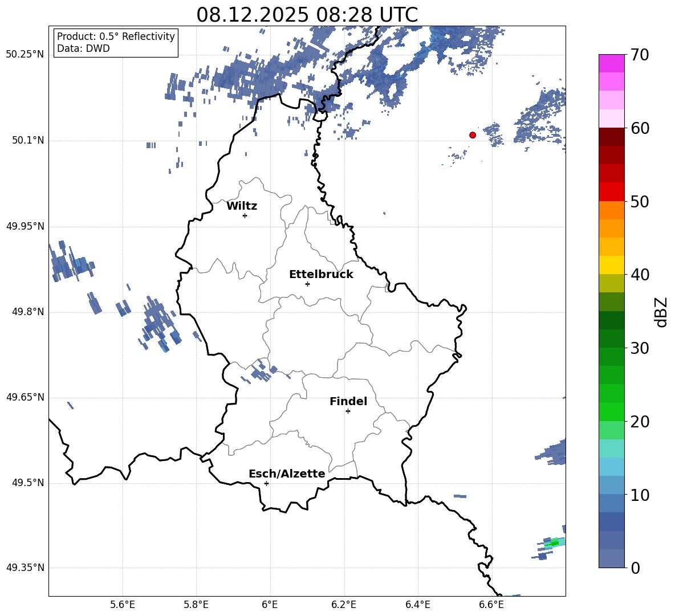
Task: Click the 08.12.2025 08:28 UTC title
Action: coord(307,15)
